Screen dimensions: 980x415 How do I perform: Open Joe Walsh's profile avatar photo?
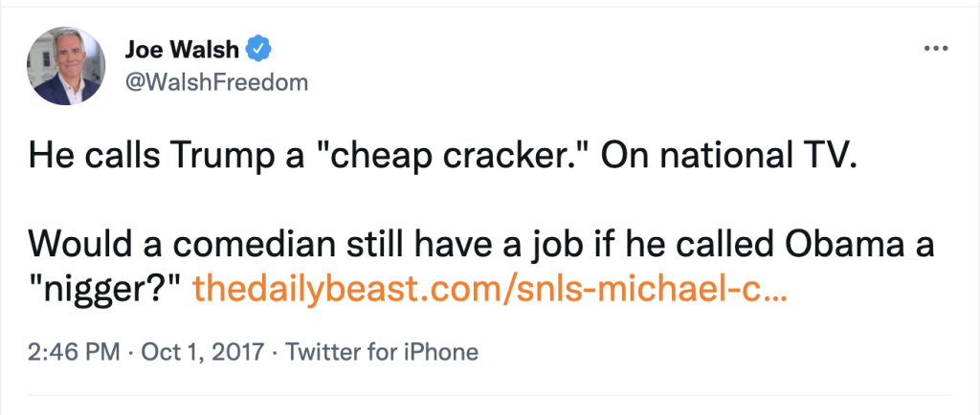[65, 65]
